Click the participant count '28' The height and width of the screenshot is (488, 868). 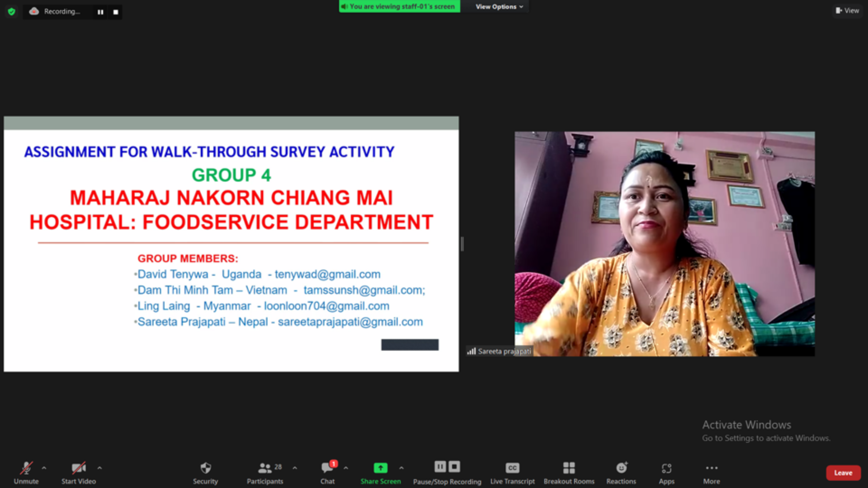pyautogui.click(x=278, y=467)
